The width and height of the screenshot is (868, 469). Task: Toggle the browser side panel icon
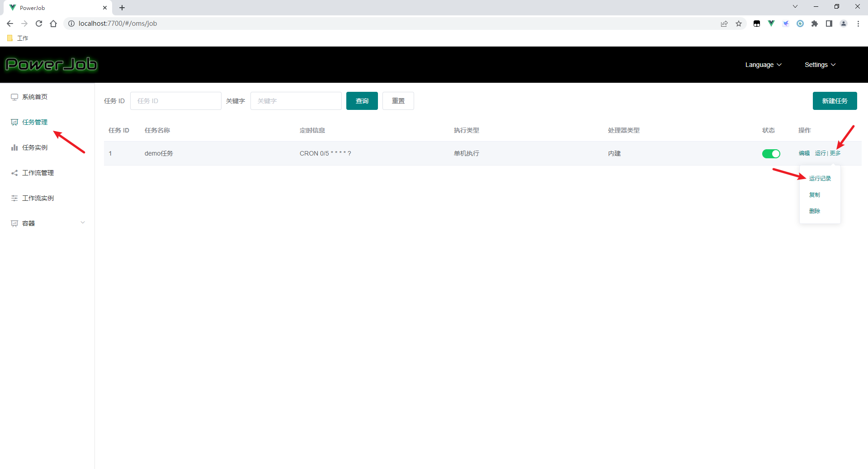pyautogui.click(x=829, y=24)
